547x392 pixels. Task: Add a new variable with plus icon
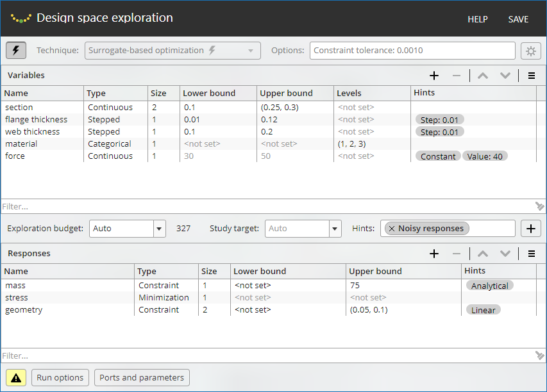434,76
